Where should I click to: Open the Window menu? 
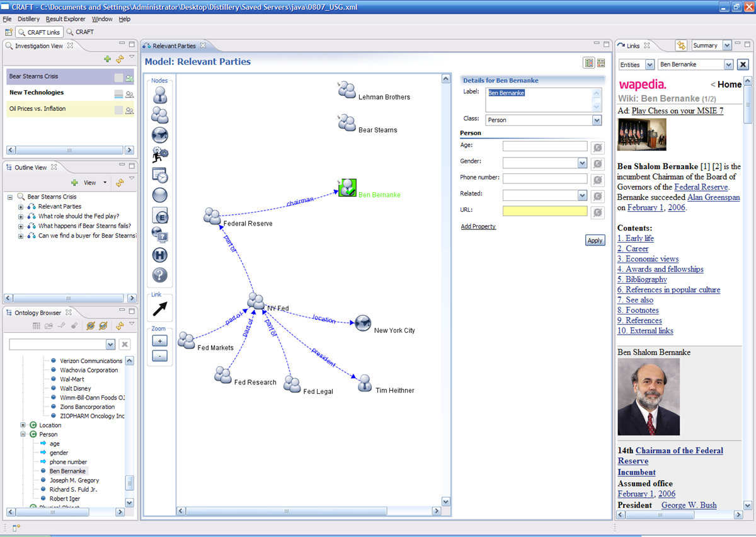tap(102, 19)
